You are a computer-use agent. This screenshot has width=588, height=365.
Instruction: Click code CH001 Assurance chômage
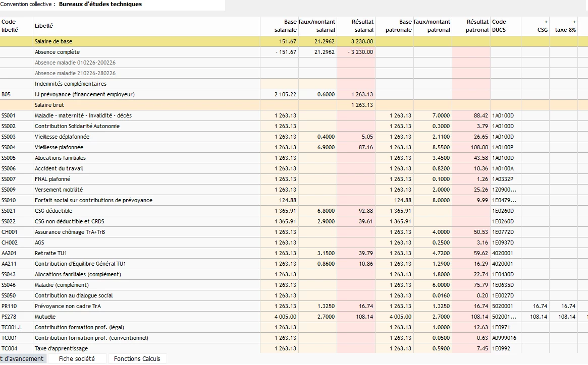(9, 232)
